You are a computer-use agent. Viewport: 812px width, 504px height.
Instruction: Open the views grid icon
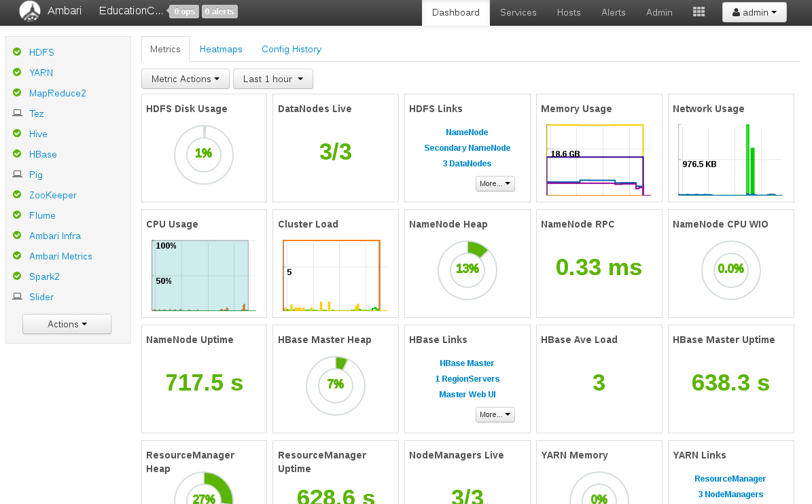point(699,12)
